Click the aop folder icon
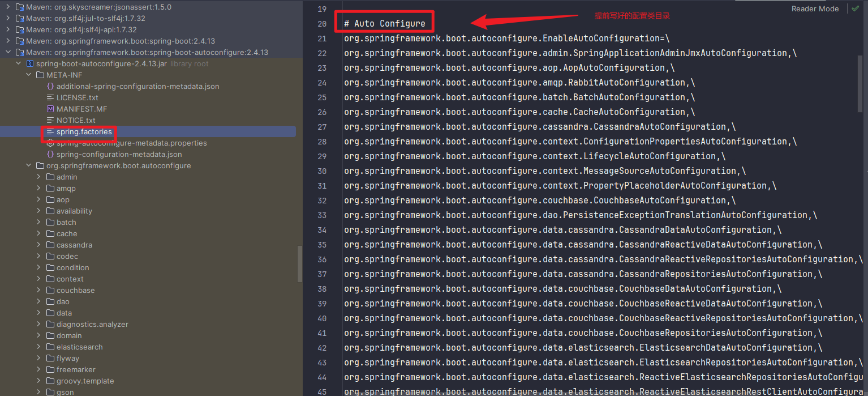868x396 pixels. tap(50, 200)
